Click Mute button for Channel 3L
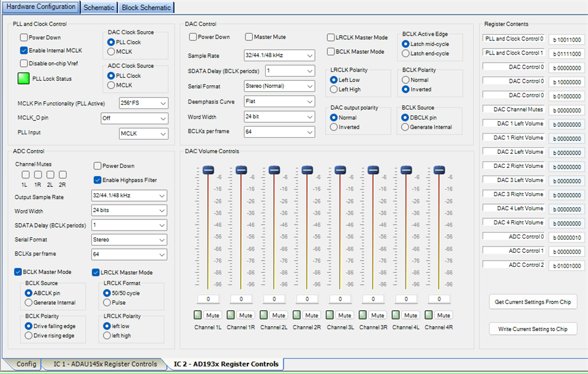 coord(345,315)
